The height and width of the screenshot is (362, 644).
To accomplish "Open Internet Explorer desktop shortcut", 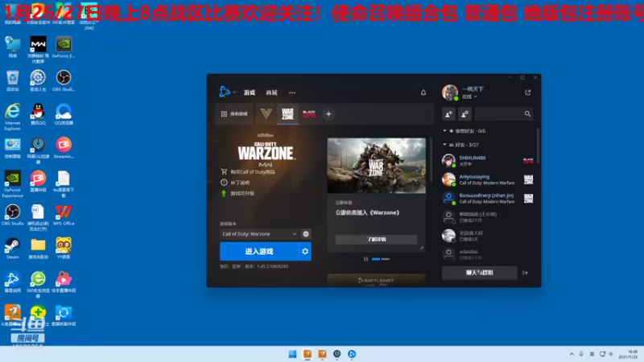I will click(x=12, y=117).
